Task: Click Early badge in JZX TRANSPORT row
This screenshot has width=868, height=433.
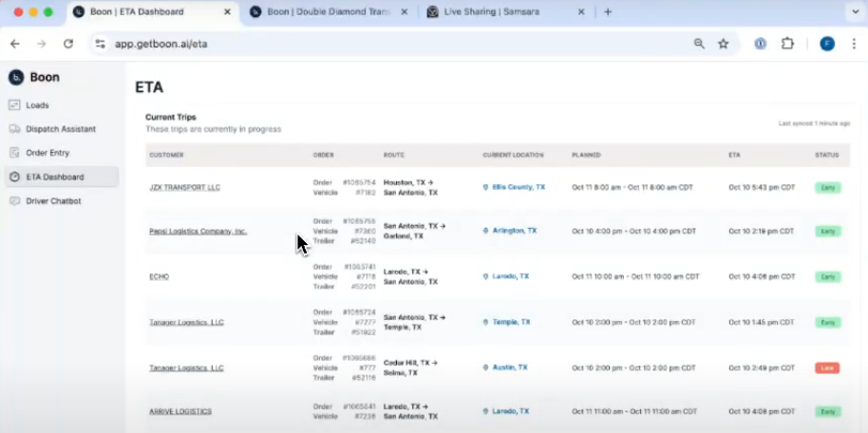Action: pos(827,188)
